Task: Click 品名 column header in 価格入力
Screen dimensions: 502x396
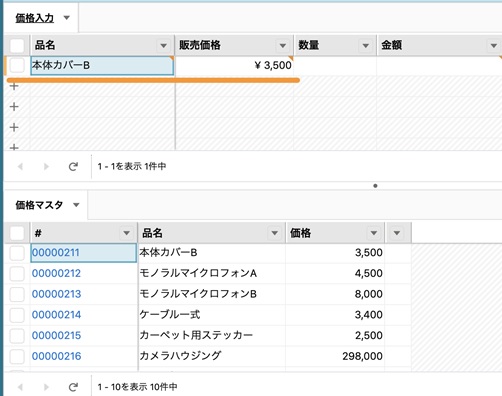Action: point(102,45)
